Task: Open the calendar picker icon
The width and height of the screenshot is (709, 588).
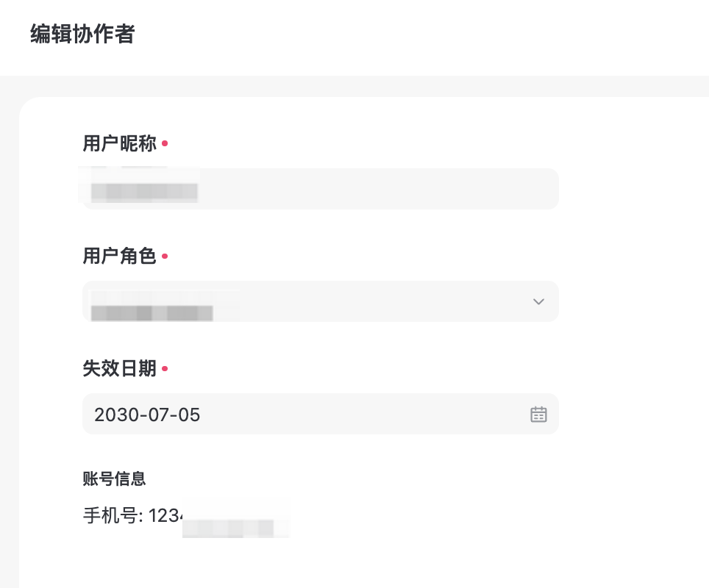Action: 538,415
